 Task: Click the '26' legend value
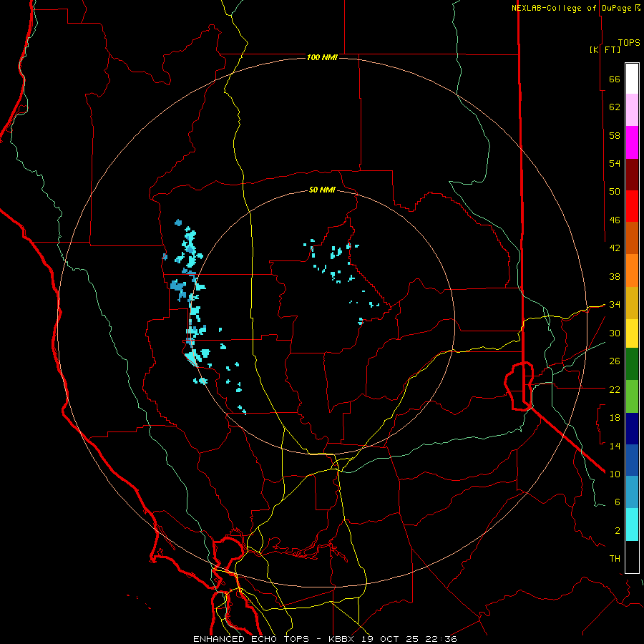click(x=615, y=361)
